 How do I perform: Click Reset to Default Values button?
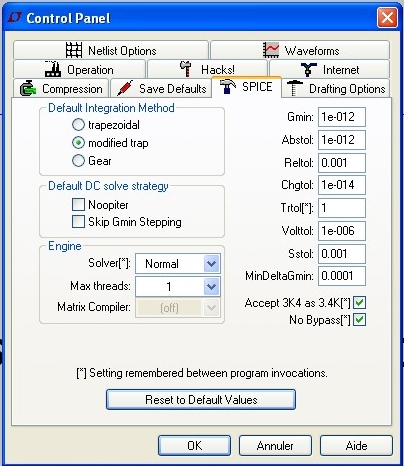pyautogui.click(x=201, y=399)
